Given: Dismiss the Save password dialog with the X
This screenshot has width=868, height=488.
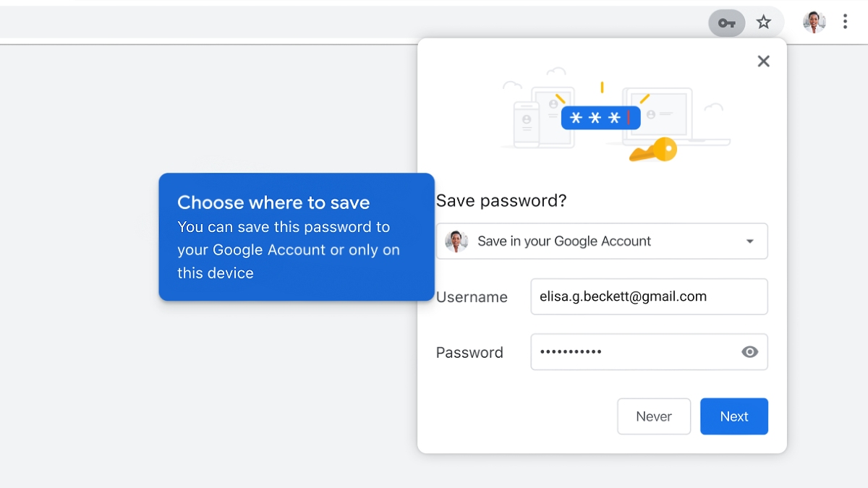Looking at the screenshot, I should click(763, 61).
